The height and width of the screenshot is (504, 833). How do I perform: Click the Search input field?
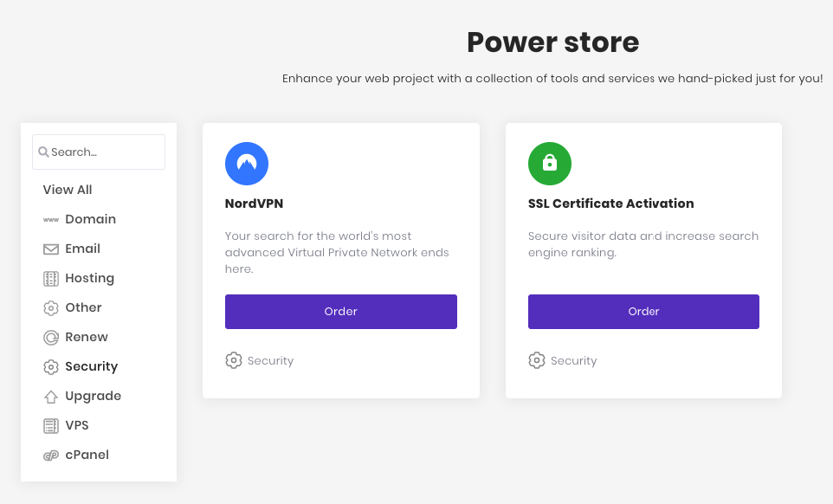coord(104,152)
